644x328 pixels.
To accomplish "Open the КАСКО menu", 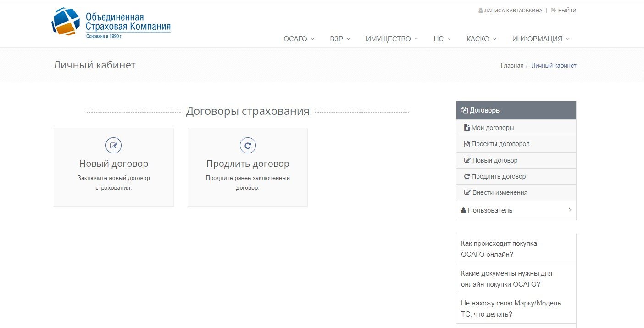I will 481,39.
